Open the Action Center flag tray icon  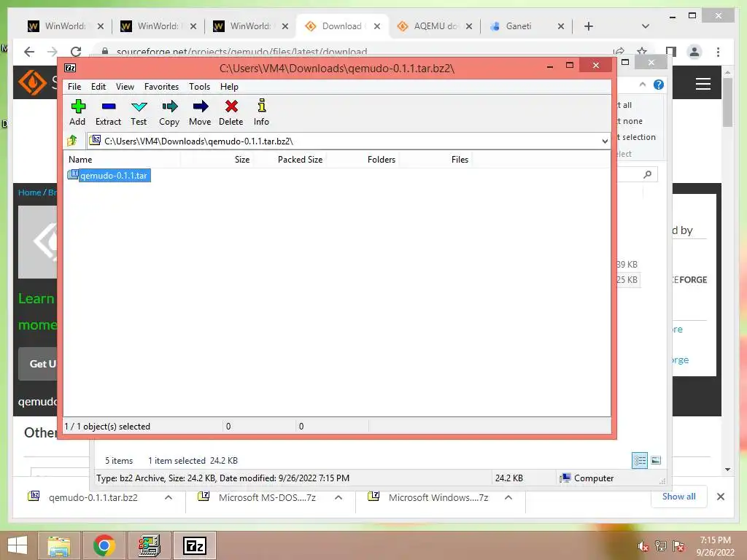click(678, 546)
